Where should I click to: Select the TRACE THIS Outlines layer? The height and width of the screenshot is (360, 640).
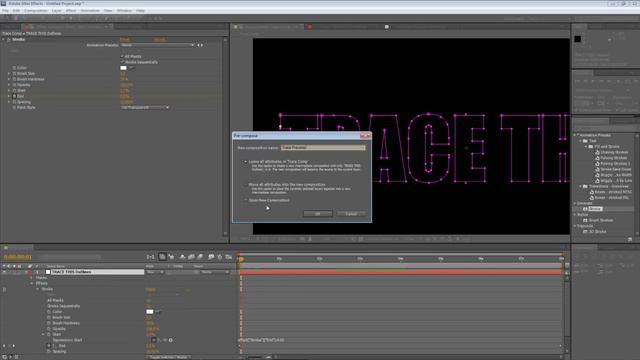(x=97, y=272)
